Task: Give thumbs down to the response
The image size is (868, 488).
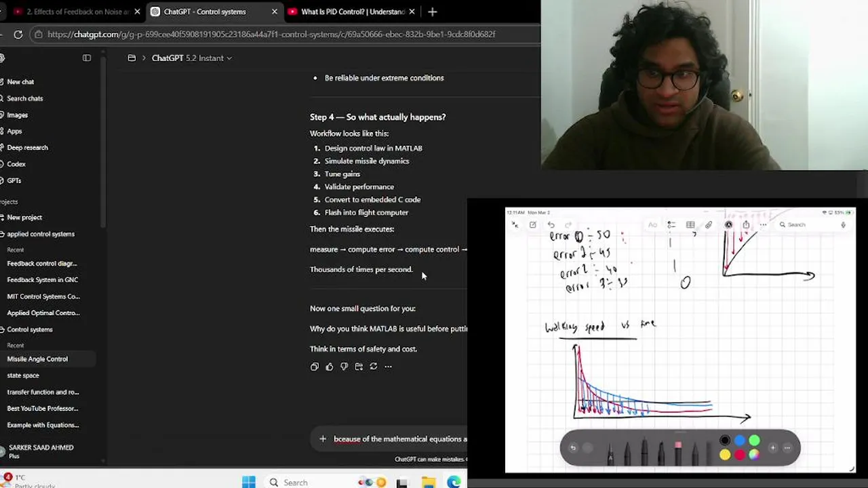Action: 344,367
